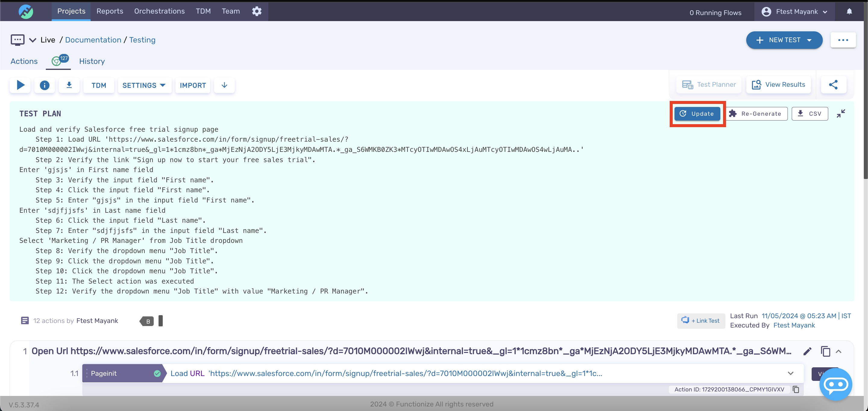Click the + Link Test button
The width and height of the screenshot is (868, 411).
point(701,321)
